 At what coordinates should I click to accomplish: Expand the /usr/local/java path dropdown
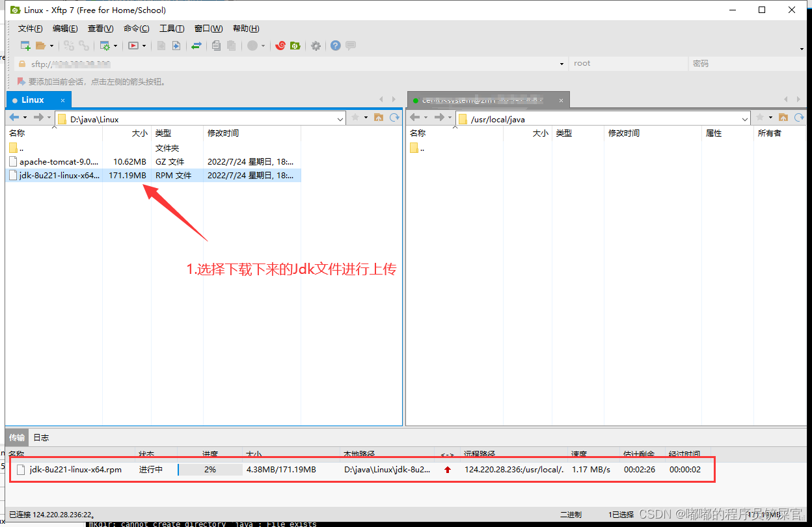[746, 119]
